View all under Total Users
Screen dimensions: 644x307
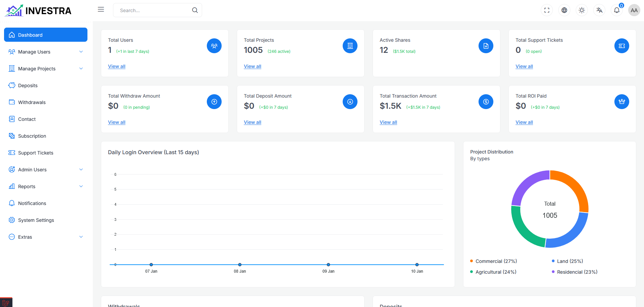pyautogui.click(x=117, y=66)
